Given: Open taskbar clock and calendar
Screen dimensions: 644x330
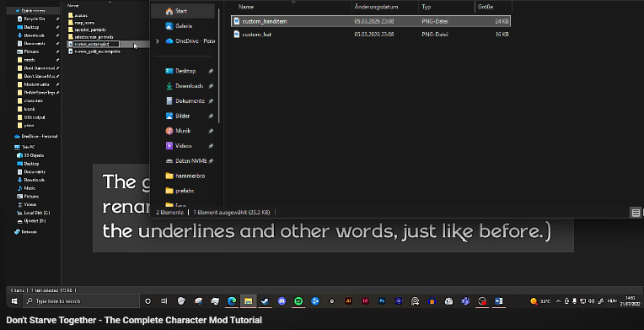Looking at the screenshot, I should pos(630,300).
